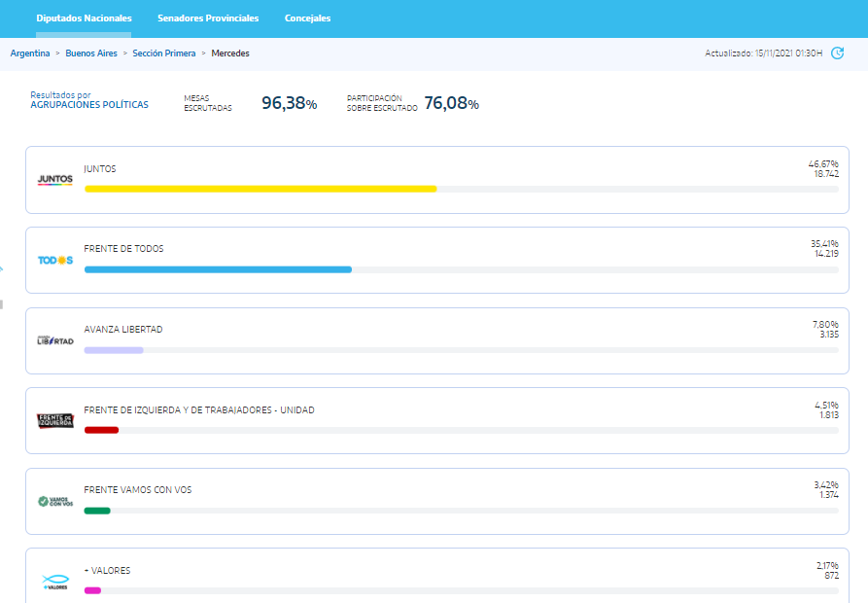Click the refresh icon beside update time

point(838,53)
